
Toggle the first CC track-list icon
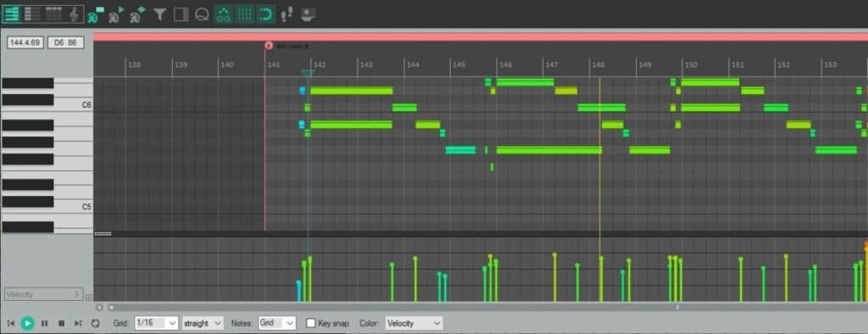click(x=95, y=14)
